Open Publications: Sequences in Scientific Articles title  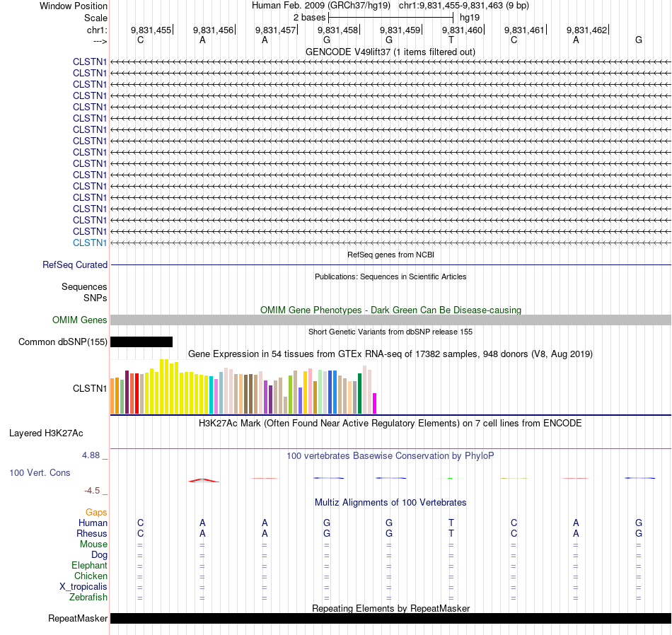click(390, 276)
